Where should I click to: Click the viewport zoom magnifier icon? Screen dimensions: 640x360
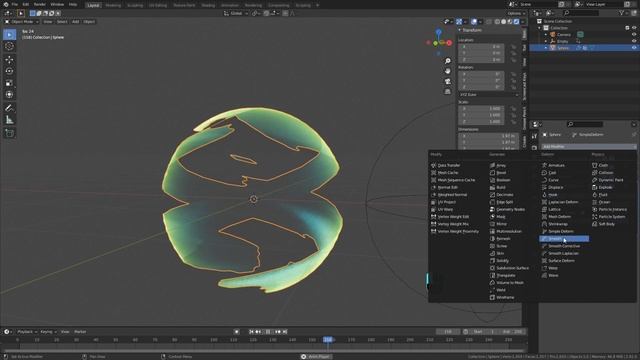pos(448,61)
